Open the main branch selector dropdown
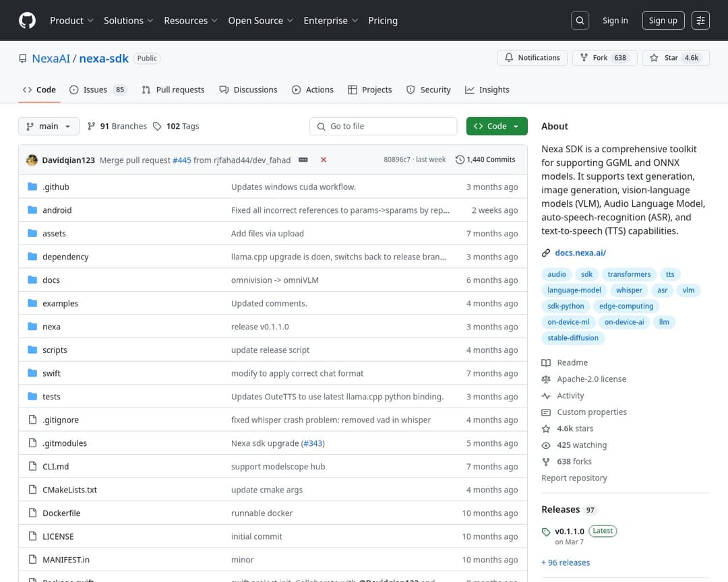 coord(49,126)
